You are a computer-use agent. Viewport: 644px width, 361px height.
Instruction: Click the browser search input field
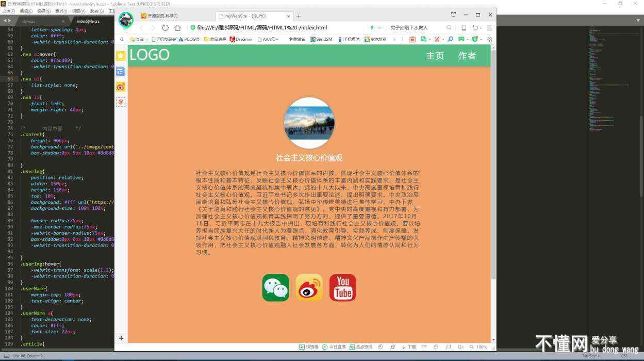(417, 28)
